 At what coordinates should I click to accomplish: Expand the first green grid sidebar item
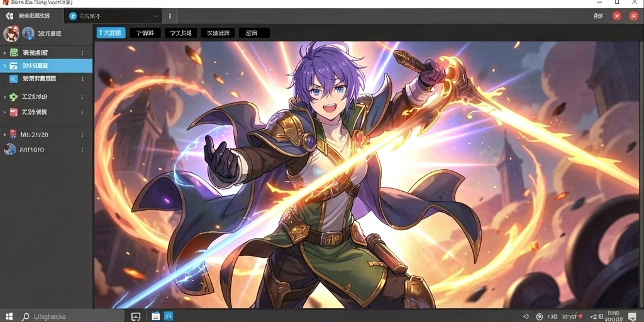click(4, 53)
